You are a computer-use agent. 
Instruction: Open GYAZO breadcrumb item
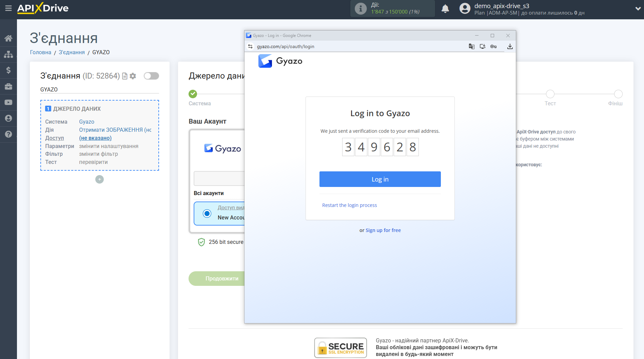coord(101,52)
